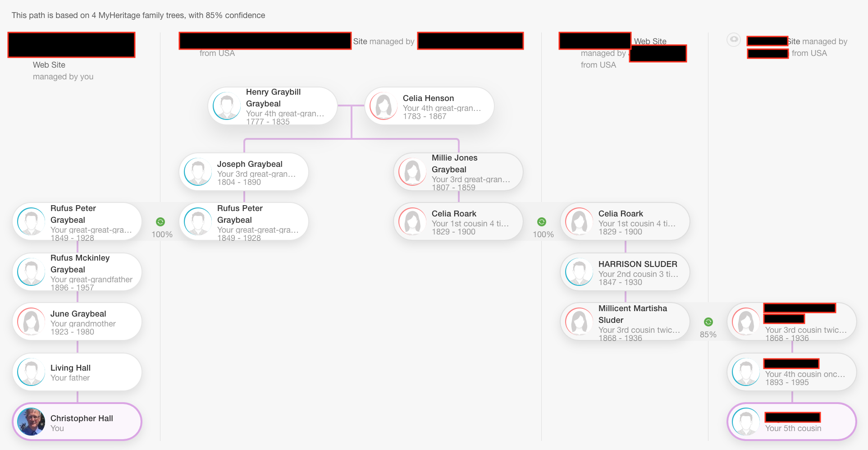Open Christopher Hall's profile photo
Screen dimensions: 868x450
click(31, 422)
